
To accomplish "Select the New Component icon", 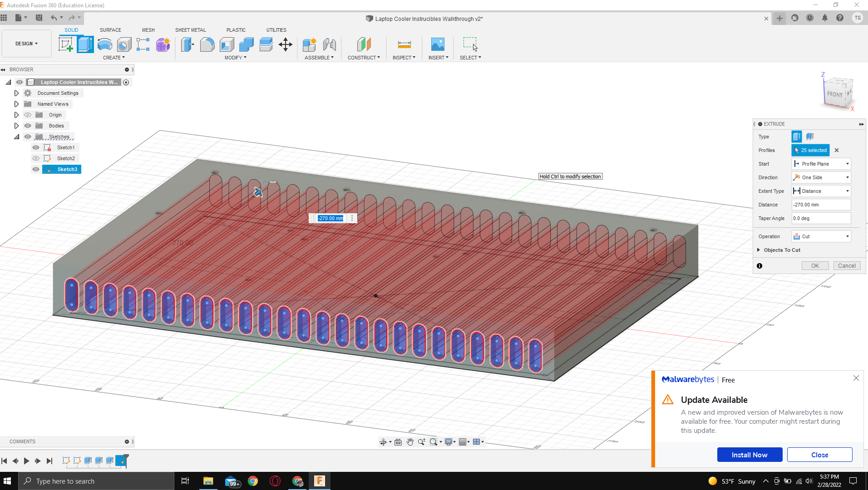I will tap(310, 44).
